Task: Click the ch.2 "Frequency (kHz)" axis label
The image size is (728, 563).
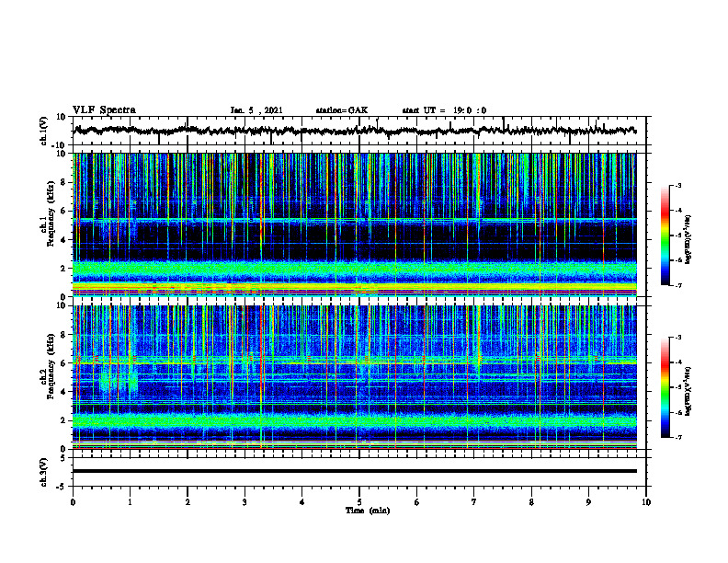Action: pos(51,366)
